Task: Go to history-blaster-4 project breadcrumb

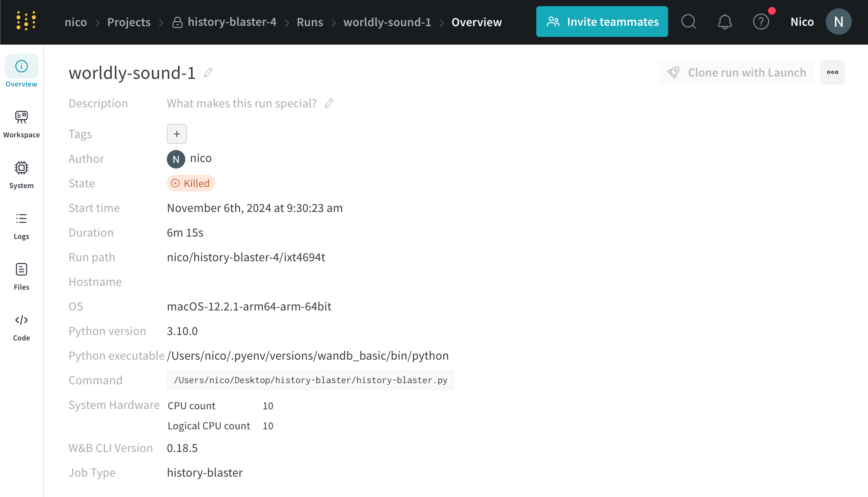Action: (x=231, y=22)
